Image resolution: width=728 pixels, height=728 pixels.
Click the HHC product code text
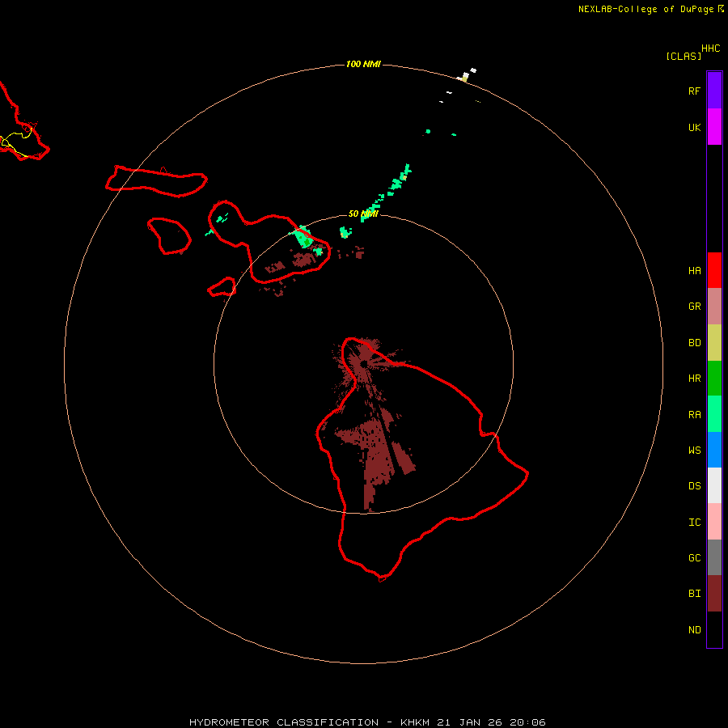point(710,49)
